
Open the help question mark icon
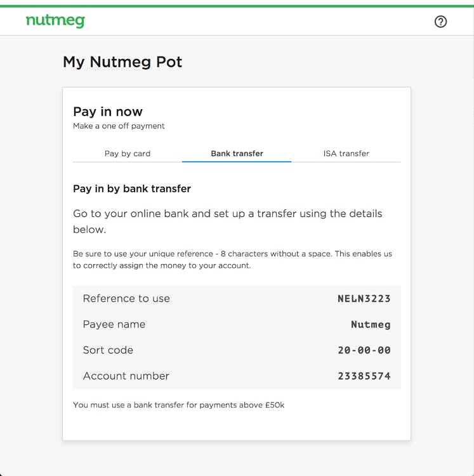[440, 22]
